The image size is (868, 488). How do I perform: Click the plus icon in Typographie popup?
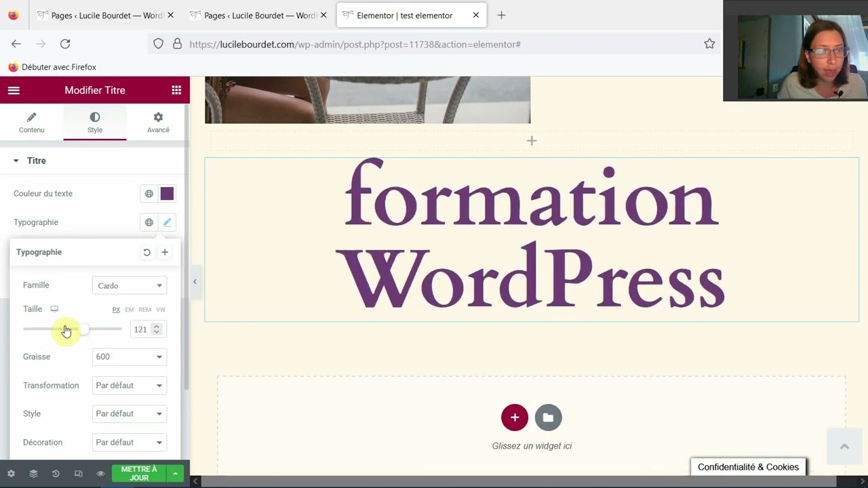[x=165, y=252]
